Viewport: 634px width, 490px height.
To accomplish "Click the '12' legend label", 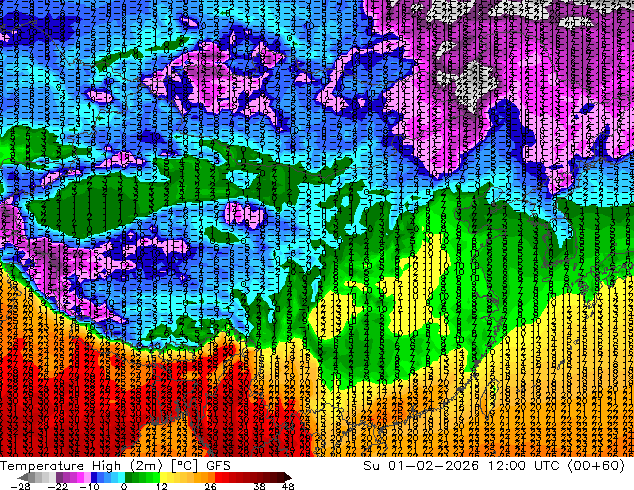I will click(x=162, y=486).
